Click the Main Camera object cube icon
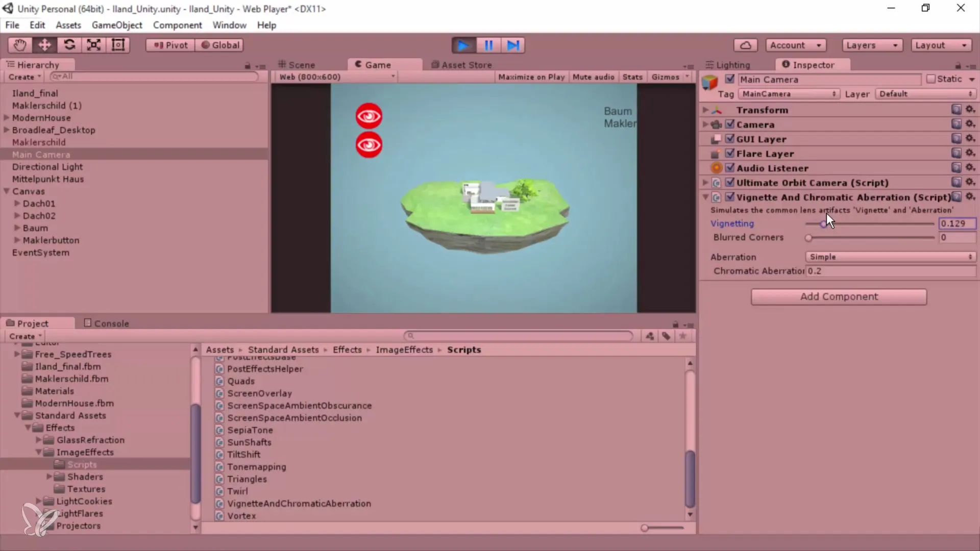This screenshot has width=980, height=551. pos(709,82)
